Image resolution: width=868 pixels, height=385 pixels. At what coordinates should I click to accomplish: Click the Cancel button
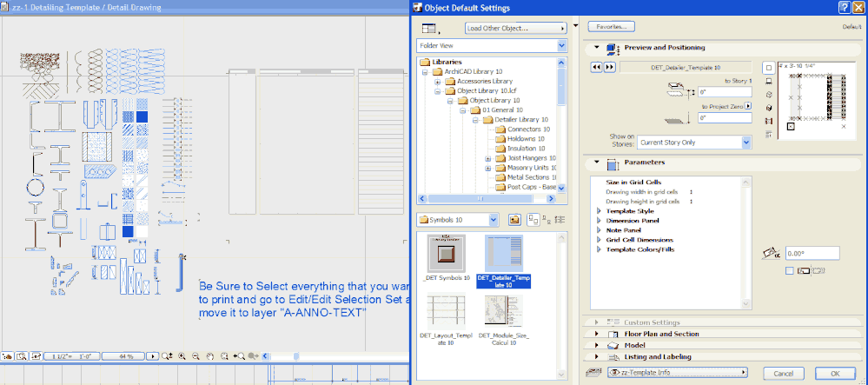pyautogui.click(x=784, y=374)
